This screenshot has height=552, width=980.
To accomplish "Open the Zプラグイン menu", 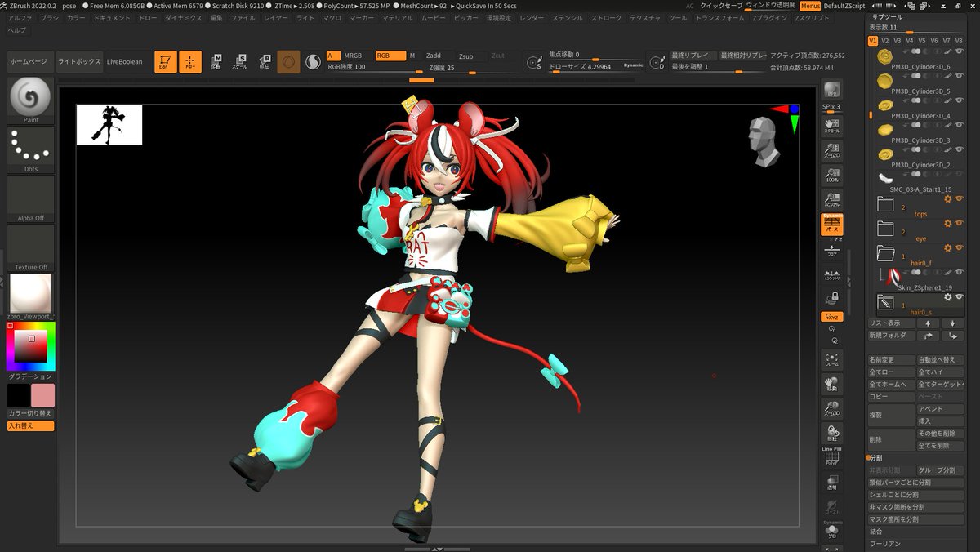I will 769,17.
